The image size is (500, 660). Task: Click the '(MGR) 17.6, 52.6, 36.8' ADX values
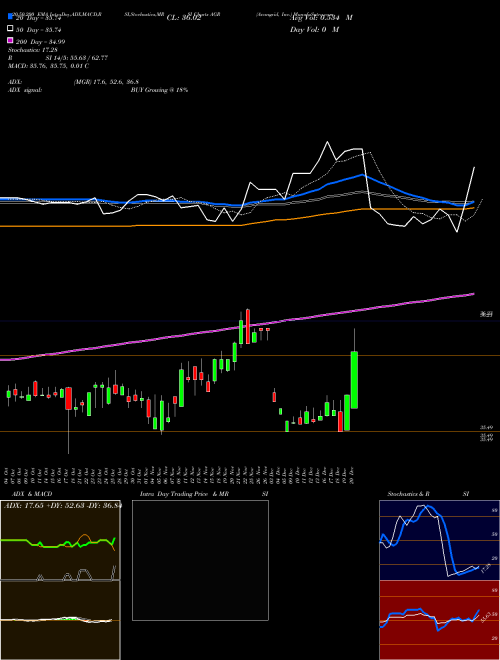point(106,82)
